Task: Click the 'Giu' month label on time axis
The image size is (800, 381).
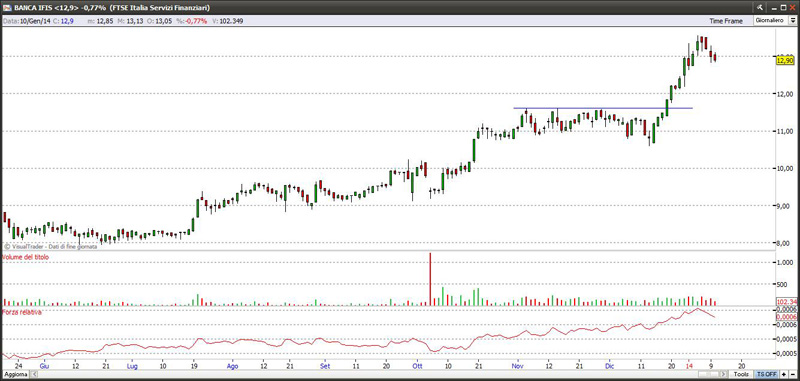Action: click(44, 366)
